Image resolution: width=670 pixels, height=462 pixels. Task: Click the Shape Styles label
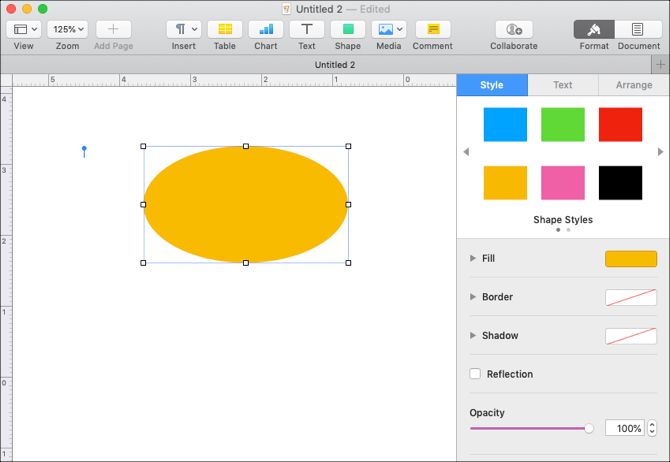563,220
